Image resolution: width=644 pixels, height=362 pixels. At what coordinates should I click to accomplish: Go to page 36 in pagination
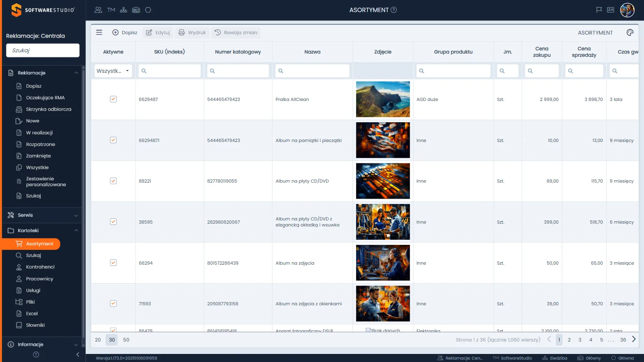point(623,340)
